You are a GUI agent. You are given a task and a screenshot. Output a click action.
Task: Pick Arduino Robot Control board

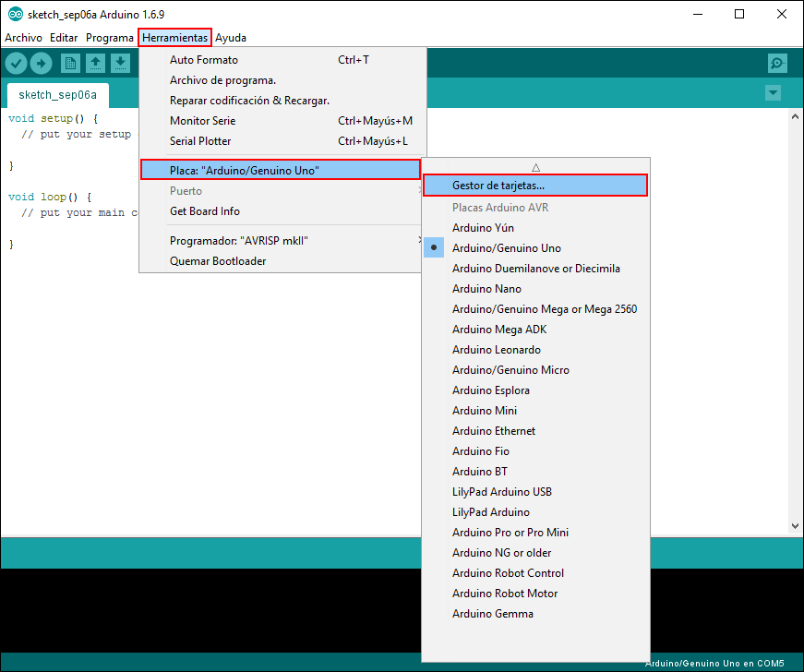(536, 573)
